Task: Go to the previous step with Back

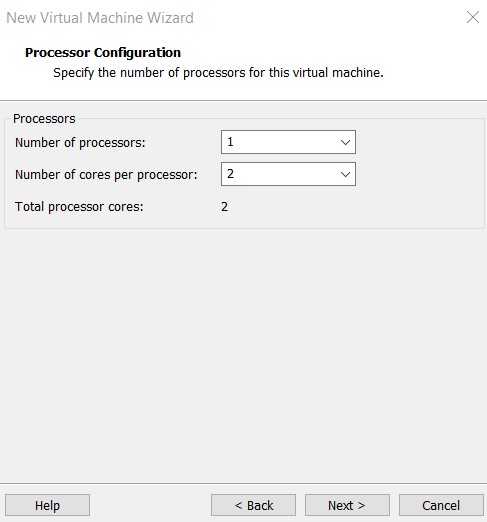Action: click(253, 505)
